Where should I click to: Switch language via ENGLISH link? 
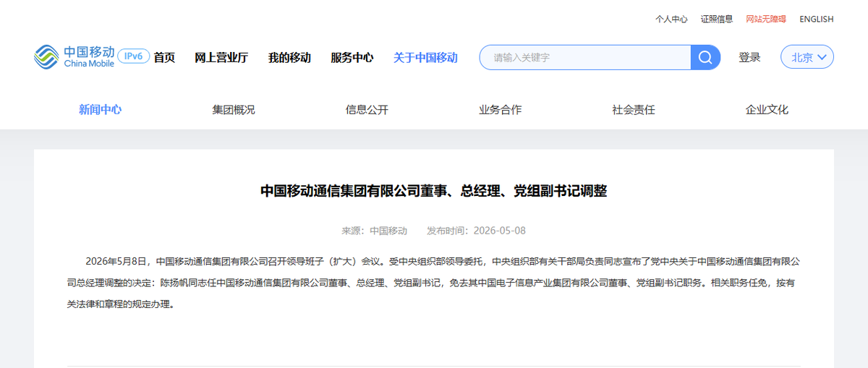(x=817, y=20)
